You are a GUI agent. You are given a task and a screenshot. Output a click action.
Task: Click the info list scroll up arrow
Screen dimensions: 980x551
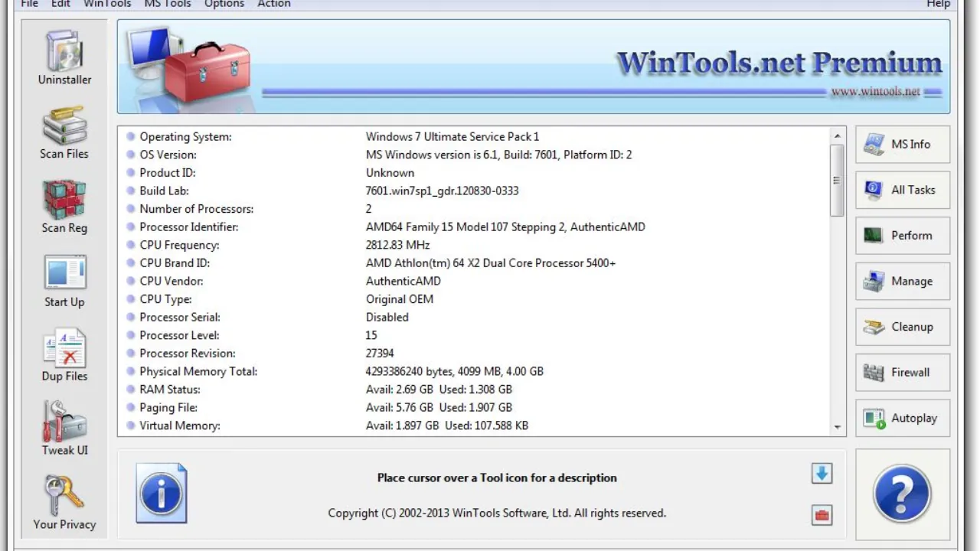pyautogui.click(x=838, y=136)
